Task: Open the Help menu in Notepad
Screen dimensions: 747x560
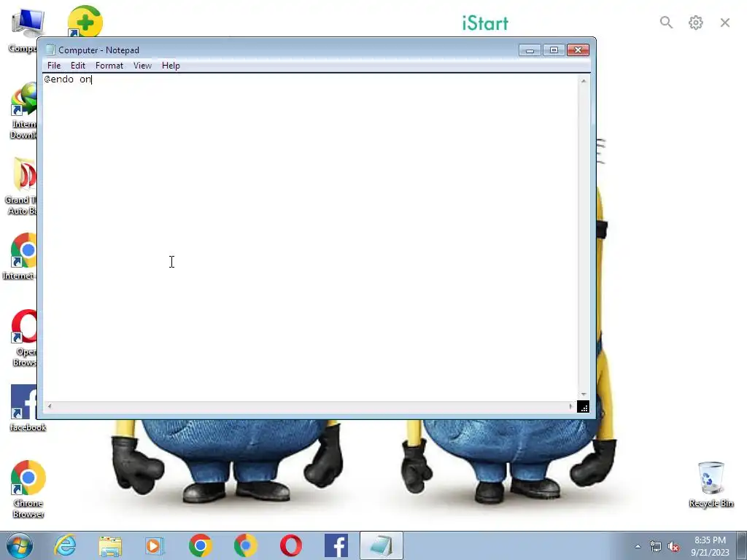Action: pyautogui.click(x=171, y=66)
